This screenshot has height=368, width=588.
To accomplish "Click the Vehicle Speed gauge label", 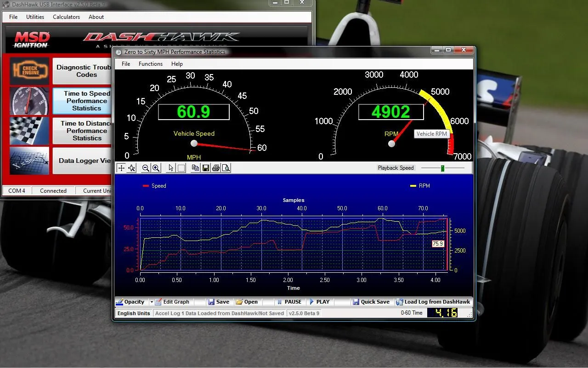I will click(194, 133).
